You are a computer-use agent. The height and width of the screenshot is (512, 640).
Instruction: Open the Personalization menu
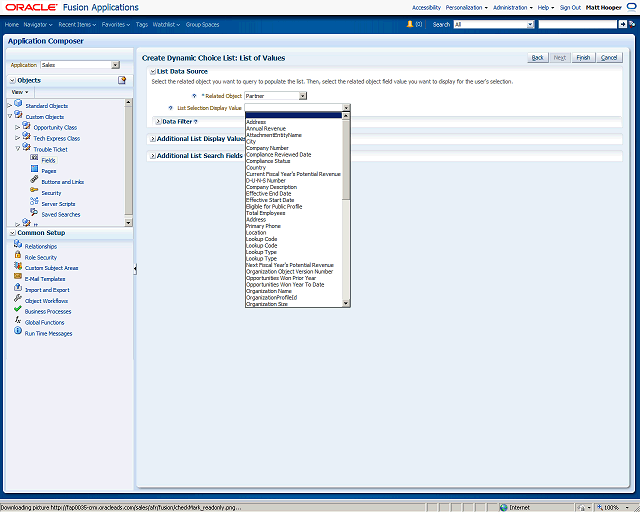coord(466,7)
